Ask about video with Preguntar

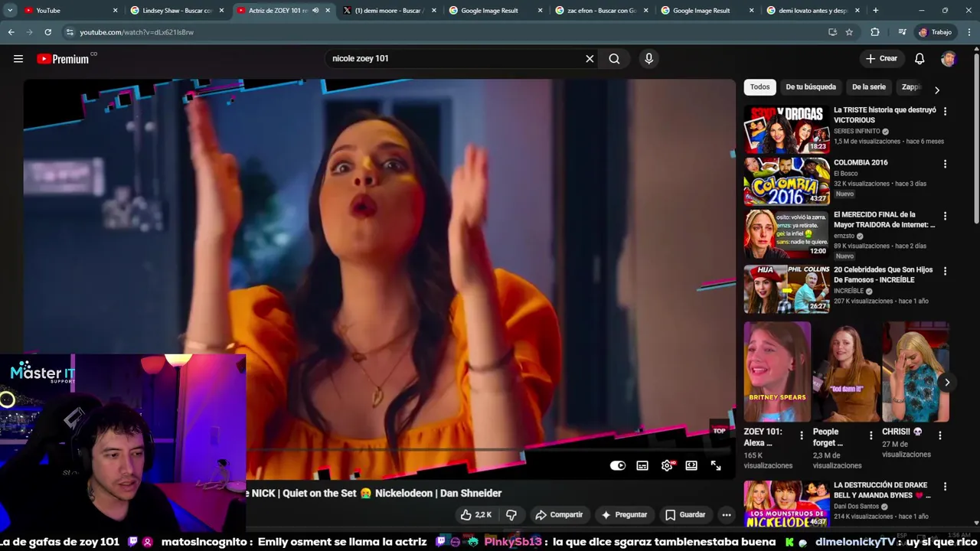pyautogui.click(x=625, y=514)
